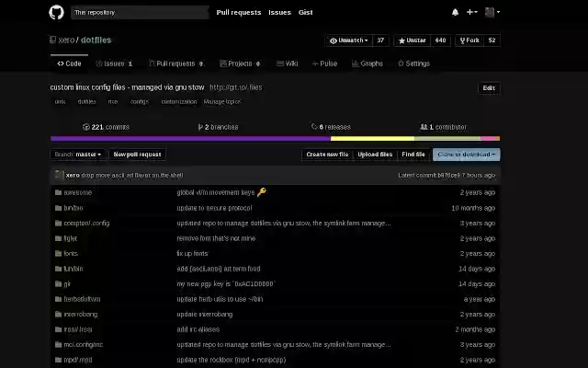Open the notifications bell

pos(455,12)
